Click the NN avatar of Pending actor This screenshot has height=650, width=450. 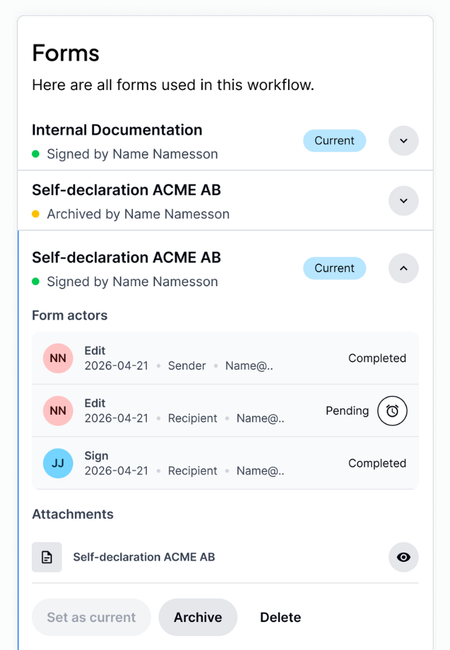tap(58, 411)
